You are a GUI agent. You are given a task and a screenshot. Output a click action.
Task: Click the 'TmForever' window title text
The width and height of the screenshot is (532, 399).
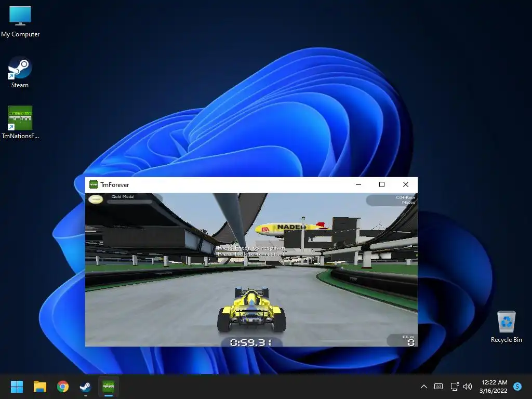(x=115, y=184)
